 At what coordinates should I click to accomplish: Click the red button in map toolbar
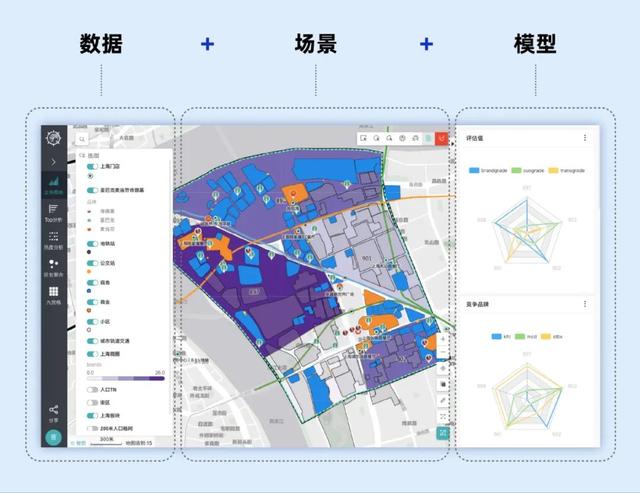pos(441,138)
